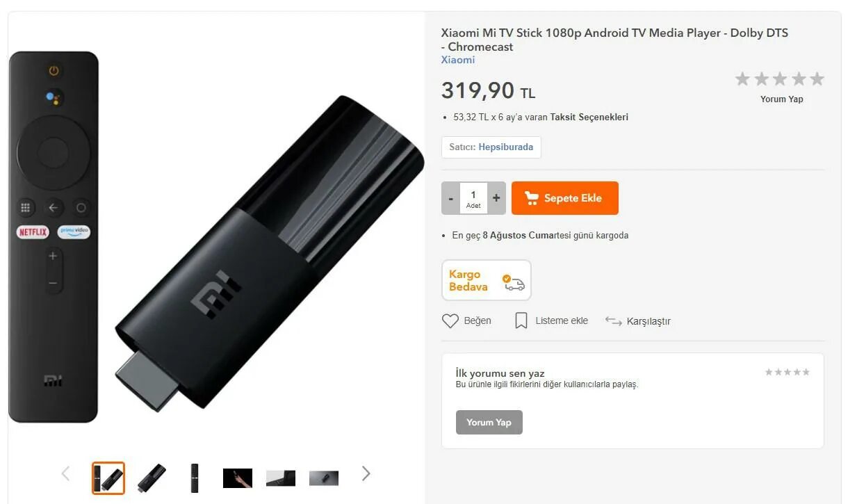The width and height of the screenshot is (848, 504).
Task: Select the remote-only third thumbnail
Action: click(x=195, y=478)
